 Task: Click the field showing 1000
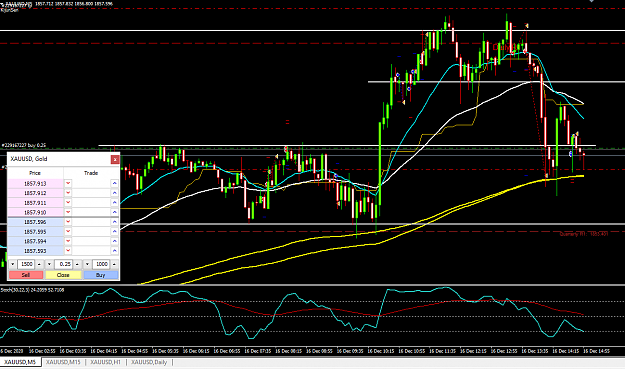[101, 264]
